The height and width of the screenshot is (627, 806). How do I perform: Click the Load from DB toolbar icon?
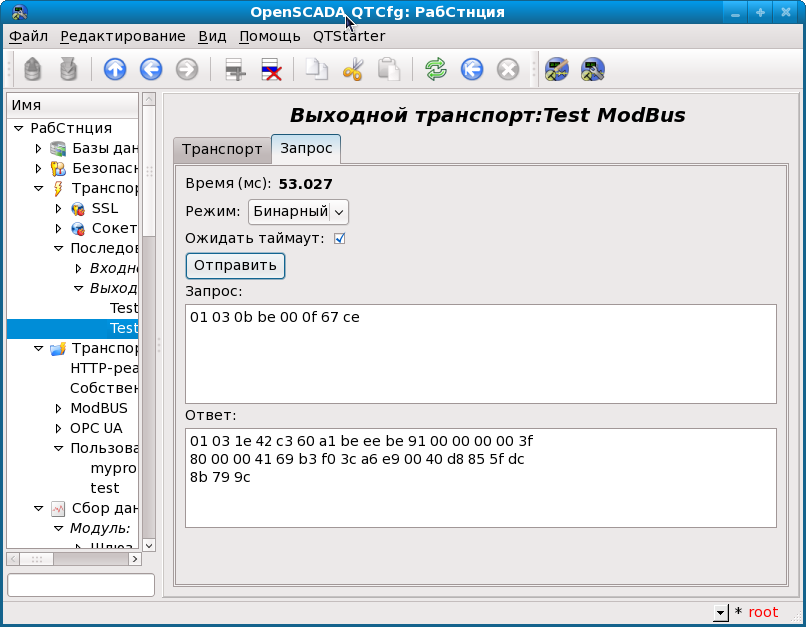pos(33,69)
